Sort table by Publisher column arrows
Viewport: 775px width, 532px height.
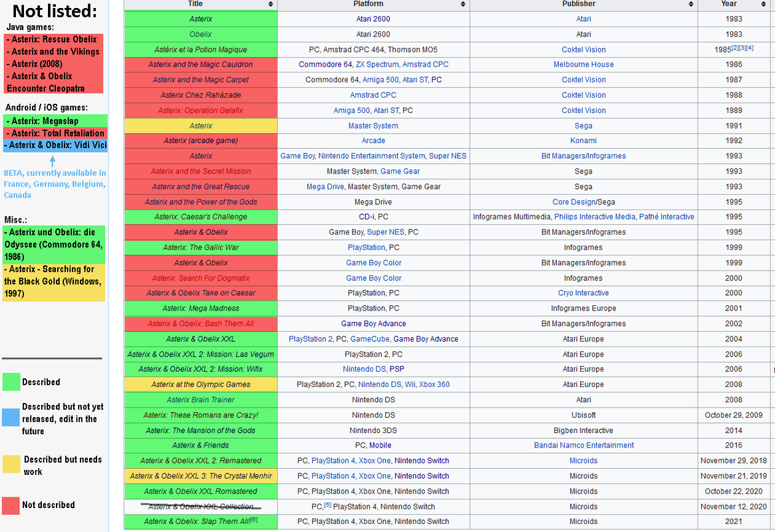691,4
